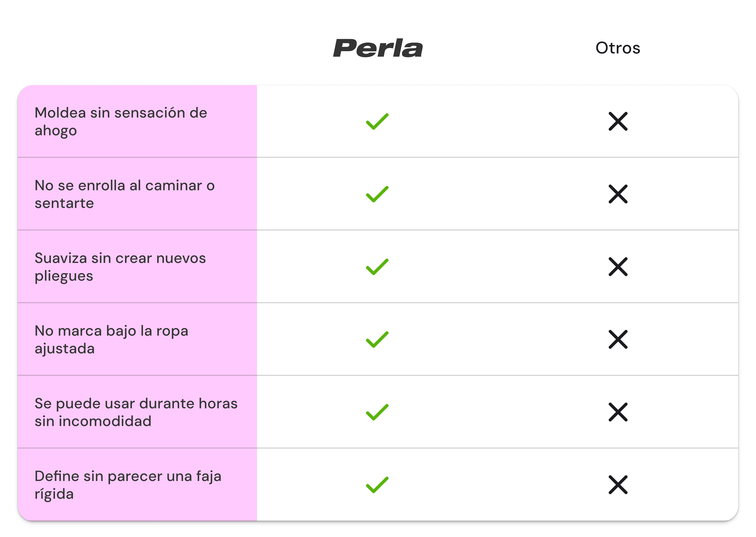Click green checkmark for Moldea sin sensación row
This screenshot has height=537, width=756.
pyautogui.click(x=377, y=122)
